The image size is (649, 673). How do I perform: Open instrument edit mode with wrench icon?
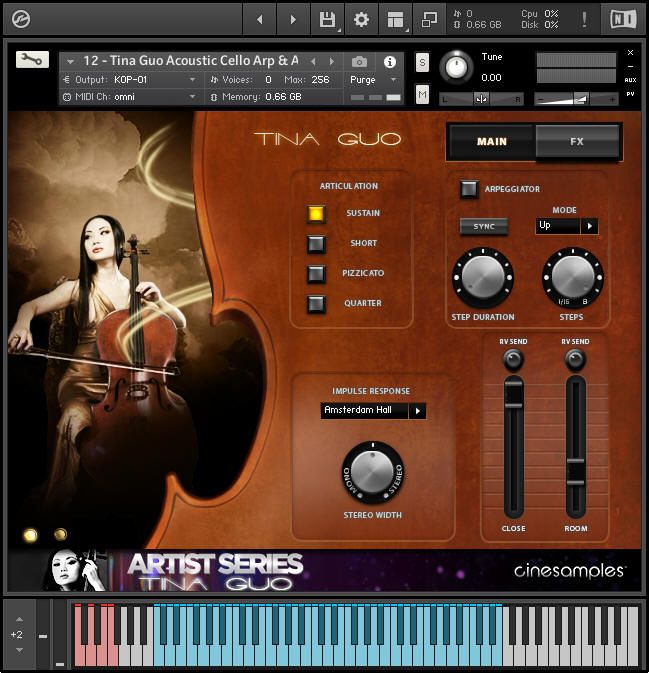[x=32, y=59]
